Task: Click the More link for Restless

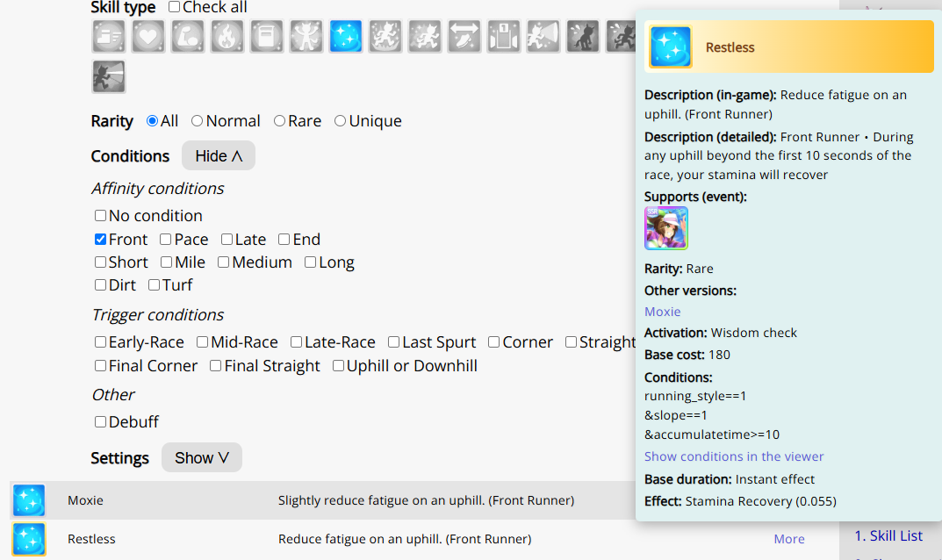Action: [x=789, y=539]
